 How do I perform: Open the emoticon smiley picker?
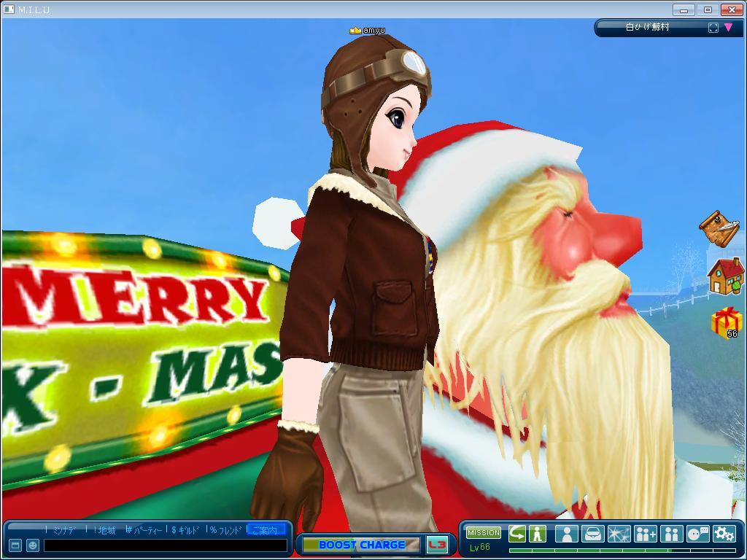pyautogui.click(x=33, y=545)
